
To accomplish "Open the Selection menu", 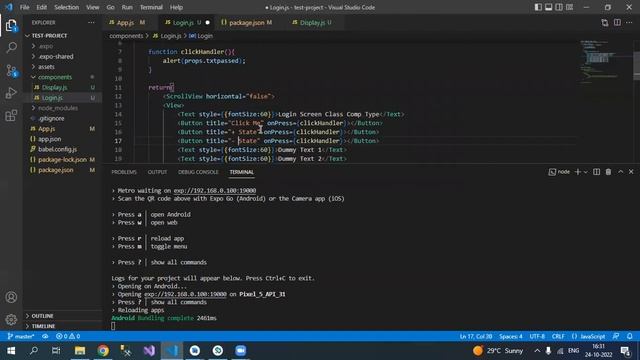I will click(67, 7).
